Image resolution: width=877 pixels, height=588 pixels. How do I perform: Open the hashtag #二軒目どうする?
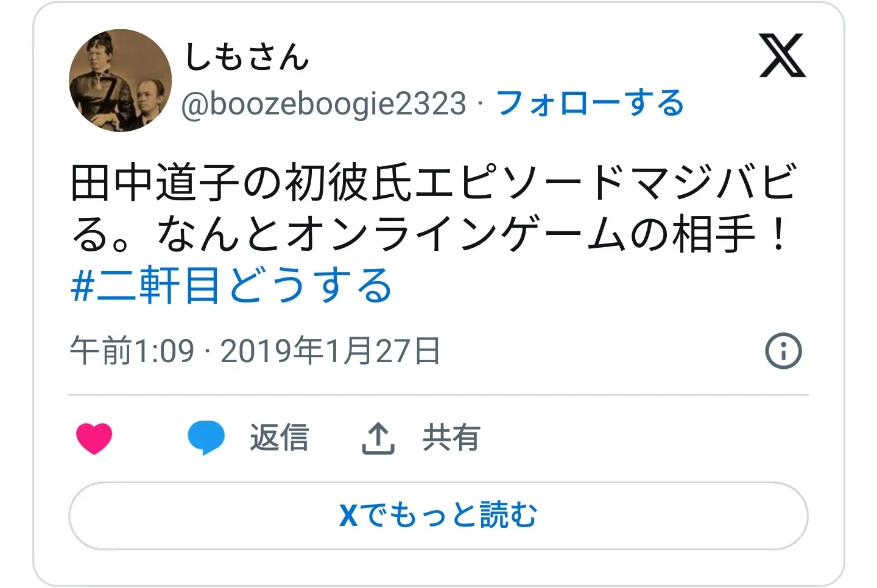pos(231,285)
